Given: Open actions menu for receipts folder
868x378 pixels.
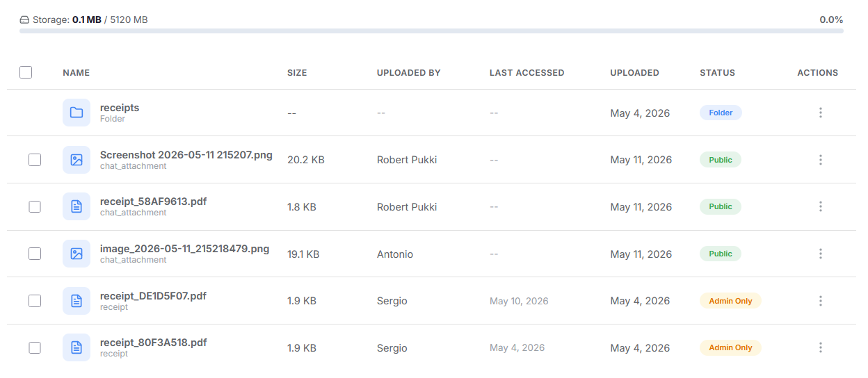Looking at the screenshot, I should pos(821,113).
